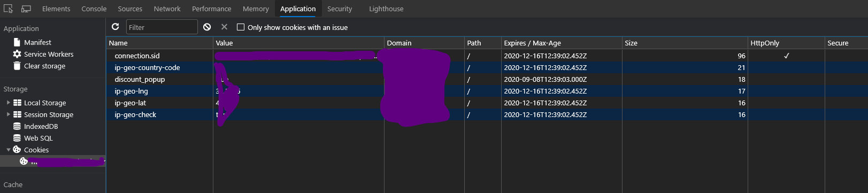
Task: Clear all cookies with the block icon
Action: pyautogui.click(x=207, y=27)
